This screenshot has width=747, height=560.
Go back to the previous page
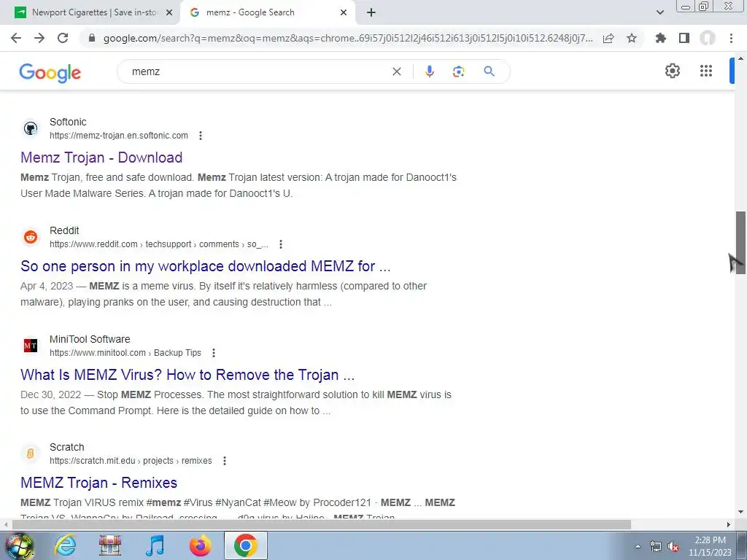click(x=16, y=38)
